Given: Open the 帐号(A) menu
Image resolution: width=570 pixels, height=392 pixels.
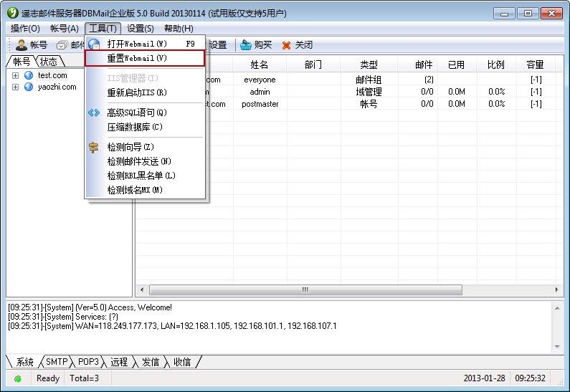Looking at the screenshot, I should tap(65, 29).
